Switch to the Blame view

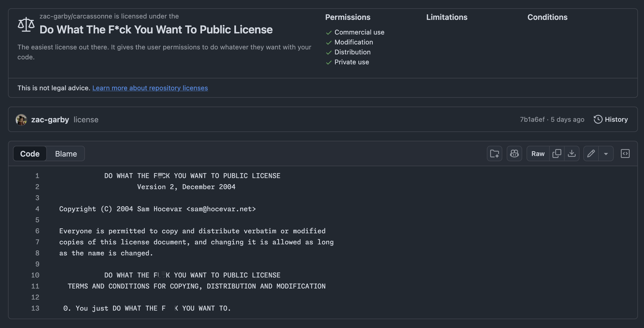coord(66,154)
